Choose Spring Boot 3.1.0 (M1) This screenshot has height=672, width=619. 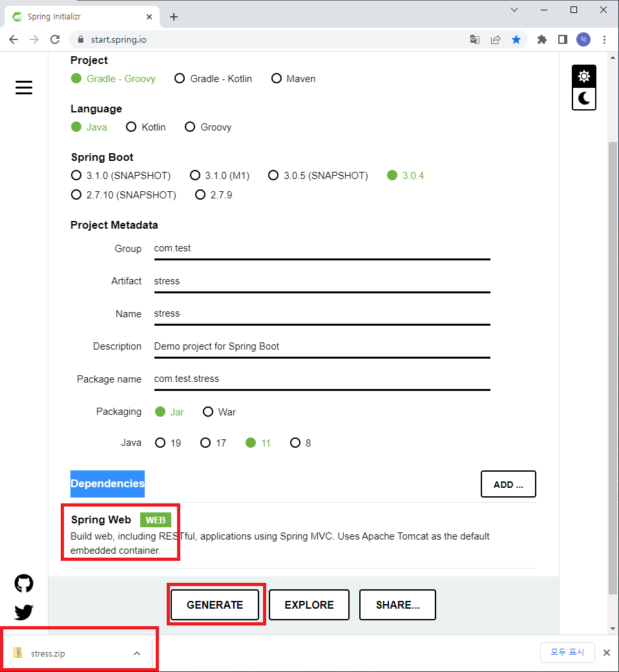(220, 175)
